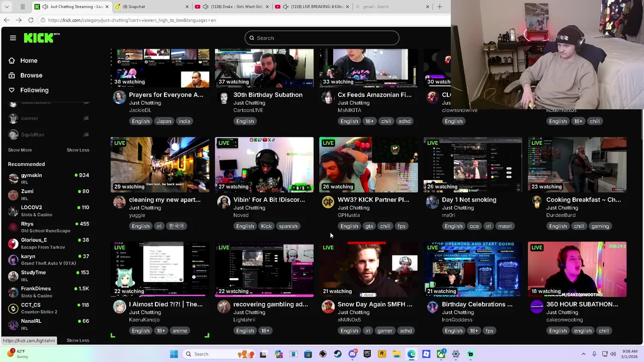Open Steam from the taskbar

click(x=338, y=354)
